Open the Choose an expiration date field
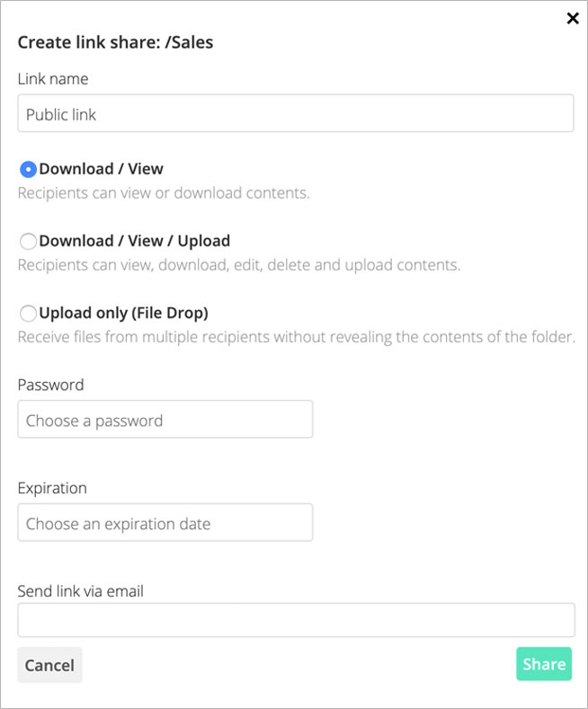 165,523
